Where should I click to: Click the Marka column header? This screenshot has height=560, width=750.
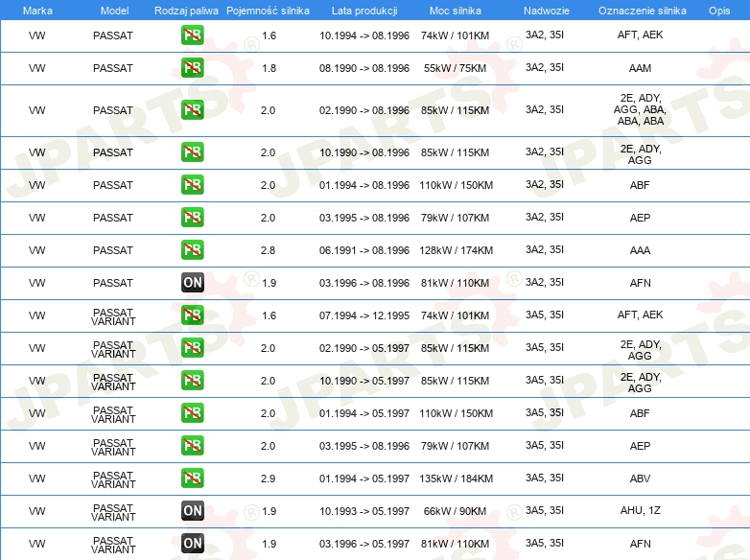point(37,11)
